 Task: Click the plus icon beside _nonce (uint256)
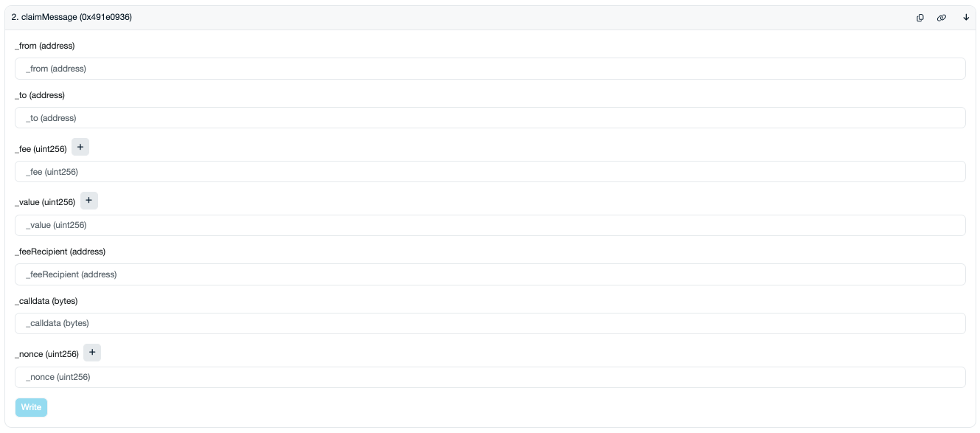(x=92, y=353)
